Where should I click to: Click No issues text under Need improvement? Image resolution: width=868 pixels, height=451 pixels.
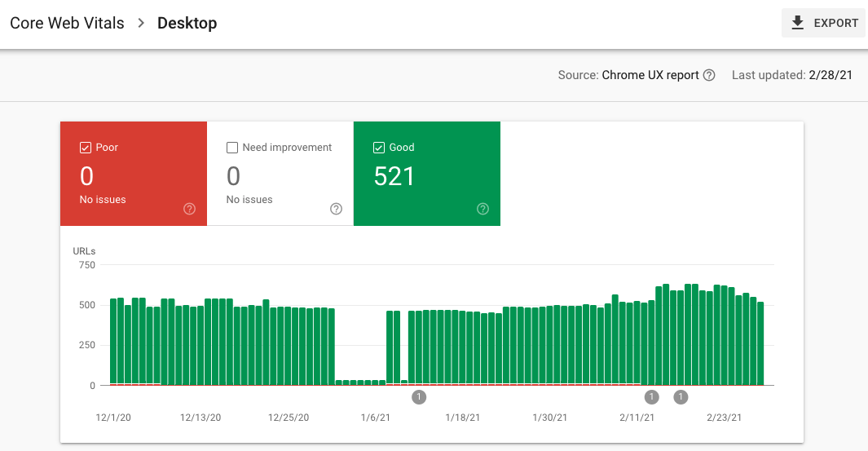(249, 199)
